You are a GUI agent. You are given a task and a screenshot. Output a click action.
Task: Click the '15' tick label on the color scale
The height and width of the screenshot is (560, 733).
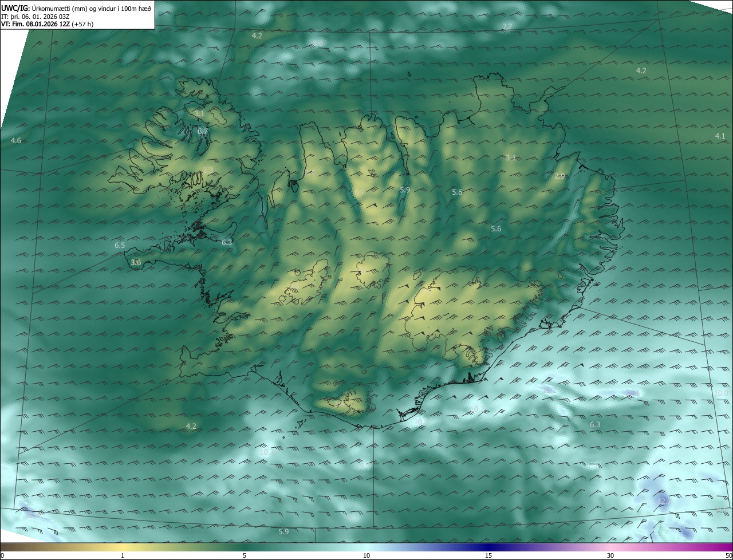coord(488,555)
